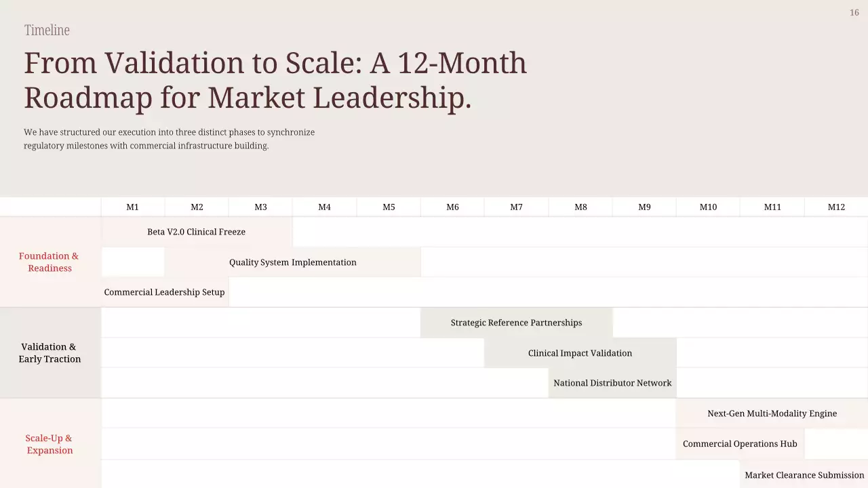The height and width of the screenshot is (488, 868).
Task: Select the Strategic Reference Partnerships bar
Action: [516, 323]
